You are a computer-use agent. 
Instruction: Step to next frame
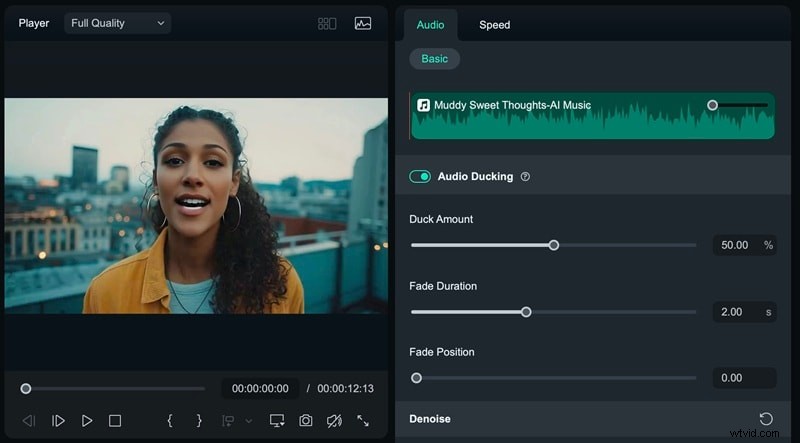[x=58, y=421]
